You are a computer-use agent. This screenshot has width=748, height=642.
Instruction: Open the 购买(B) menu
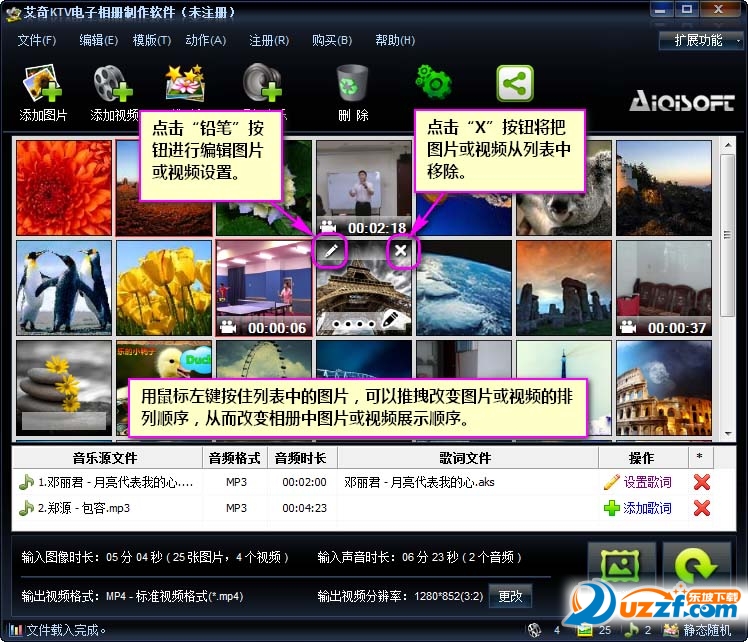(332, 41)
